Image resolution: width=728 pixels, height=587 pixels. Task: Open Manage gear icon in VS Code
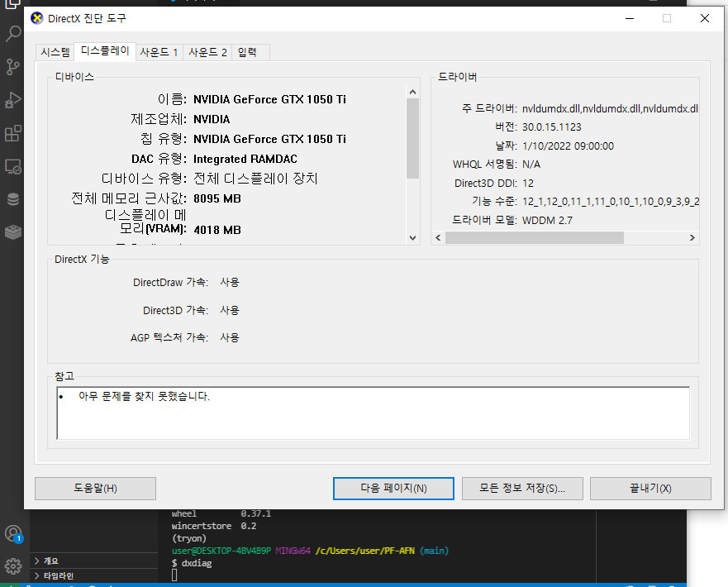12,566
